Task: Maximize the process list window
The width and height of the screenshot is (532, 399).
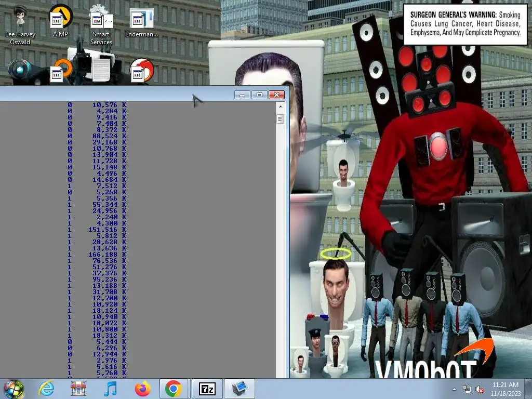Action: [260, 95]
